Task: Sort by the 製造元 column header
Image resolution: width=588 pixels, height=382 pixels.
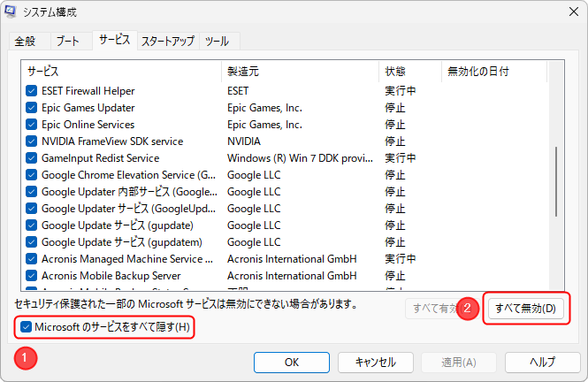Action: pos(300,72)
